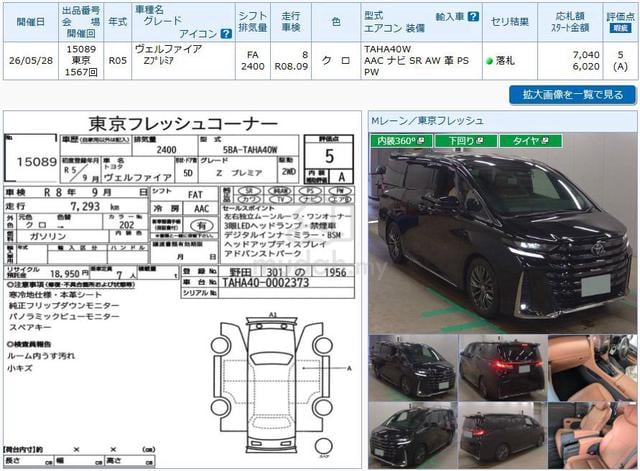The image size is (640, 471).
Task: Click the car name ヴェルファイア in the table
Action: pos(169,50)
